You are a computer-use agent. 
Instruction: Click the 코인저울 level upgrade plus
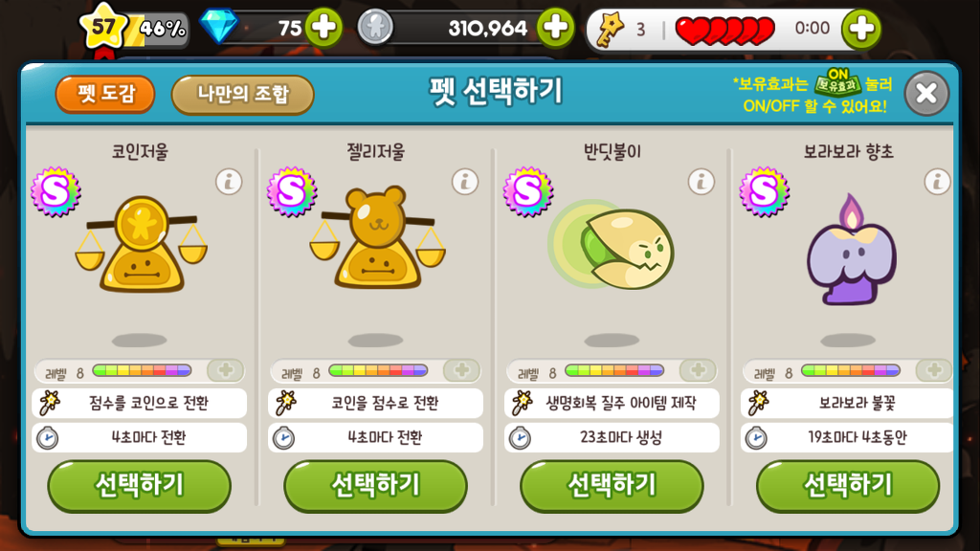pos(226,370)
